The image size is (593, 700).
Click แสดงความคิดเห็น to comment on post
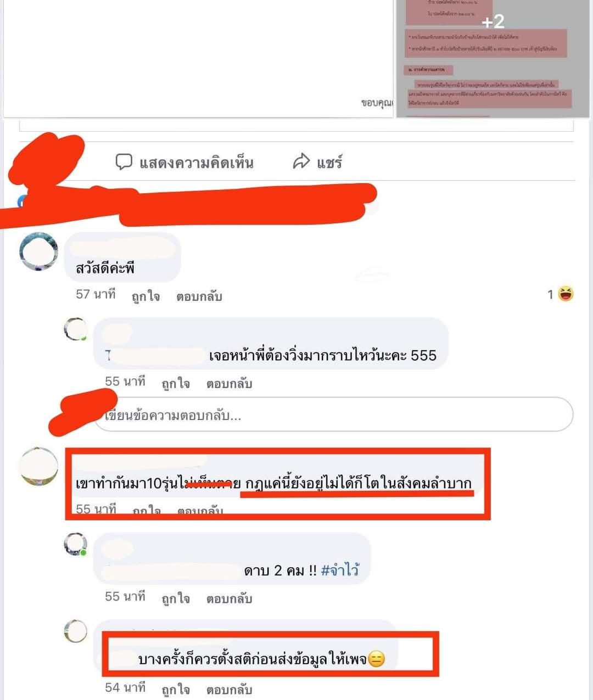coord(197,163)
